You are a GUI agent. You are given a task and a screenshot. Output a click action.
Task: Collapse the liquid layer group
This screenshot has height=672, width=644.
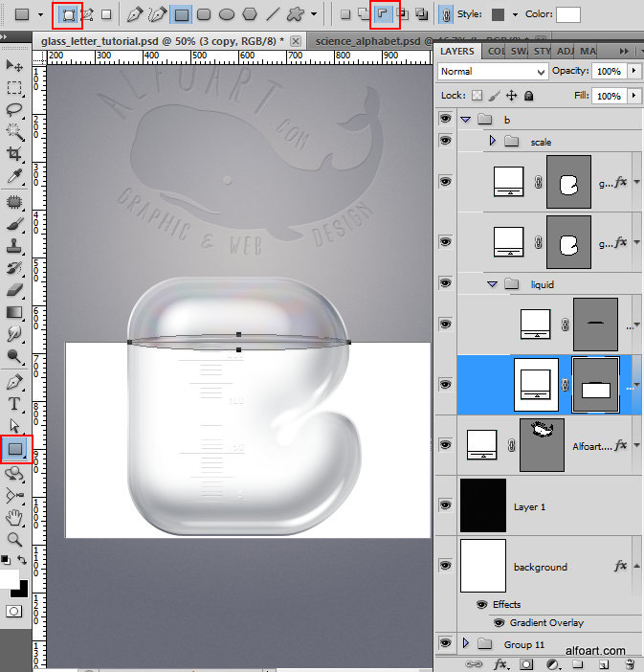(494, 283)
